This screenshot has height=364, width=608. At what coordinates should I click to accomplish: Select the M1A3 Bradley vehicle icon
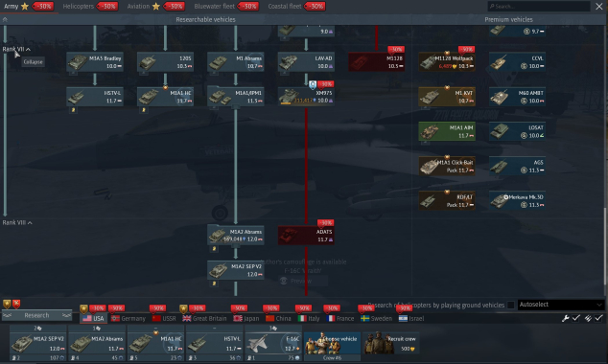pos(95,62)
